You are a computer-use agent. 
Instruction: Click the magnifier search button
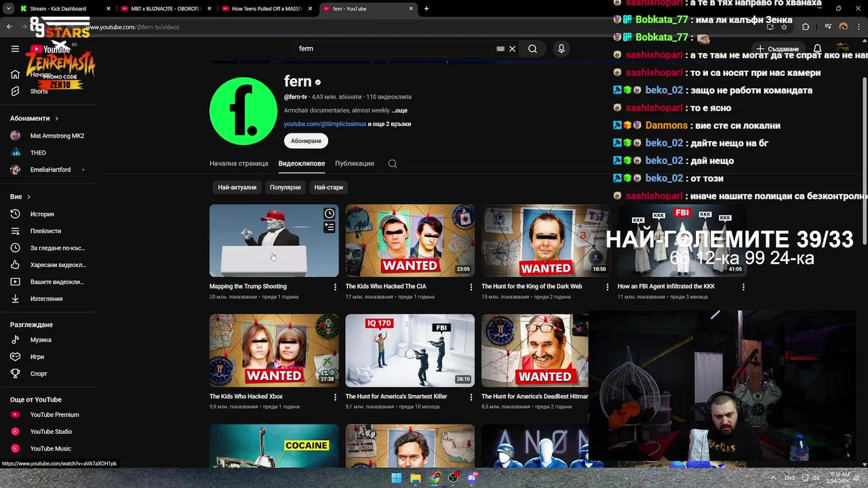click(533, 49)
